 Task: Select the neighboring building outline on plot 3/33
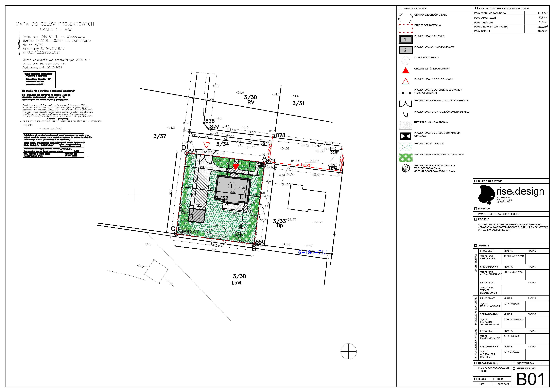coord(307,198)
